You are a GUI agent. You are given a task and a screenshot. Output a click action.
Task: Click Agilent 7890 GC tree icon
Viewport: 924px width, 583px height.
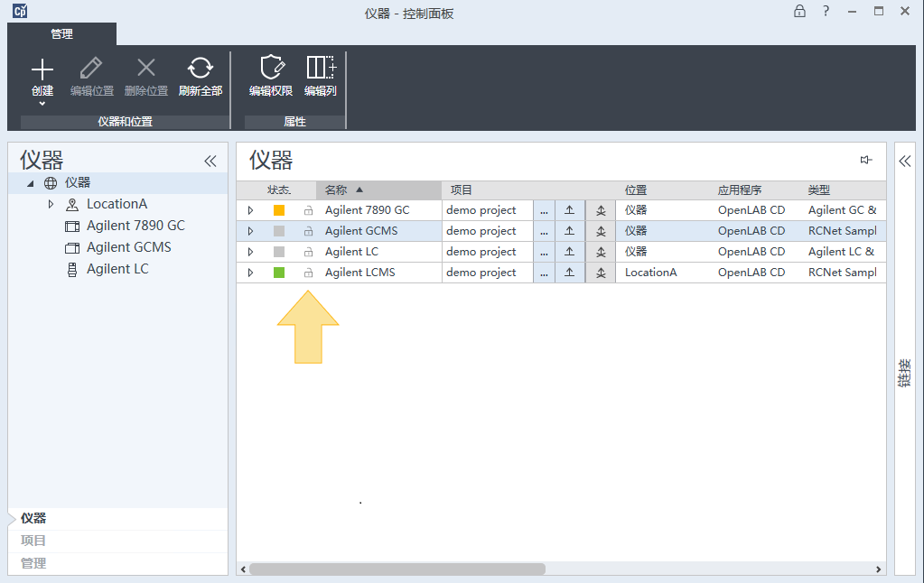tap(72, 227)
